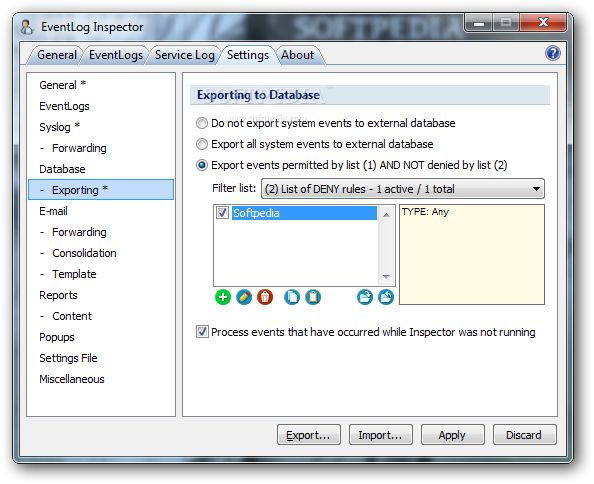The width and height of the screenshot is (594, 484).
Task: Click the 'TYPE: Any' rule details pane
Action: click(x=472, y=254)
